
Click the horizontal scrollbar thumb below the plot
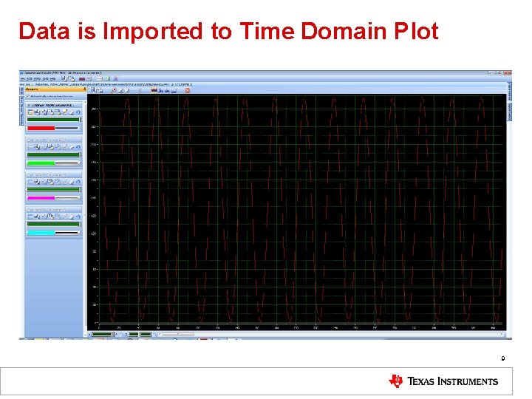pos(178,335)
